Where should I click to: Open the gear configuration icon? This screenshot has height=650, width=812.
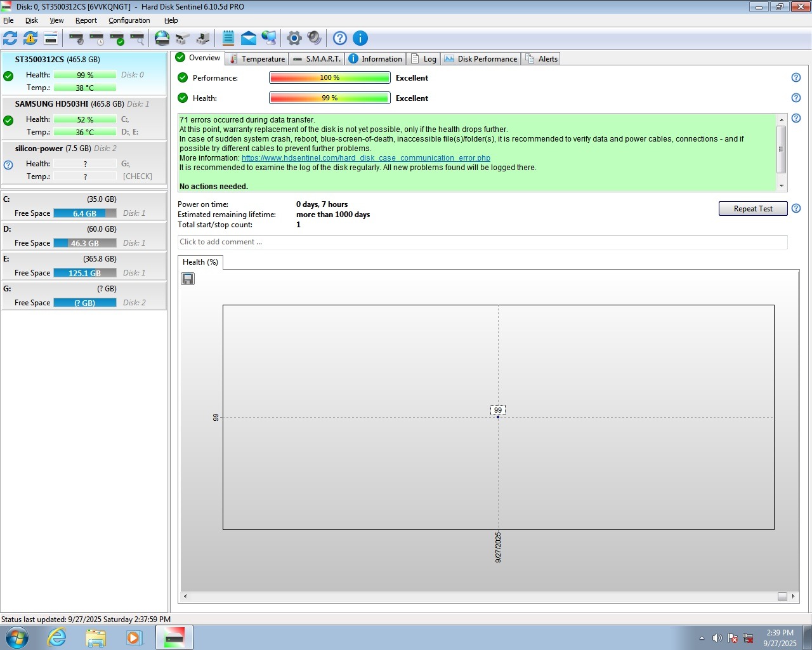coord(294,38)
